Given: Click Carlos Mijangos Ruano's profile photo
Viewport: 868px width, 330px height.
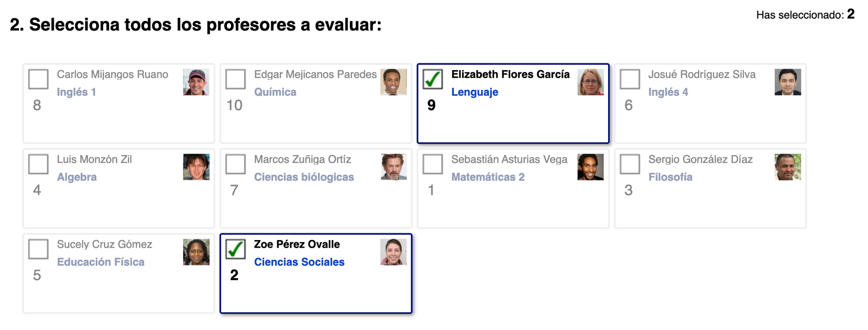Looking at the screenshot, I should (196, 82).
